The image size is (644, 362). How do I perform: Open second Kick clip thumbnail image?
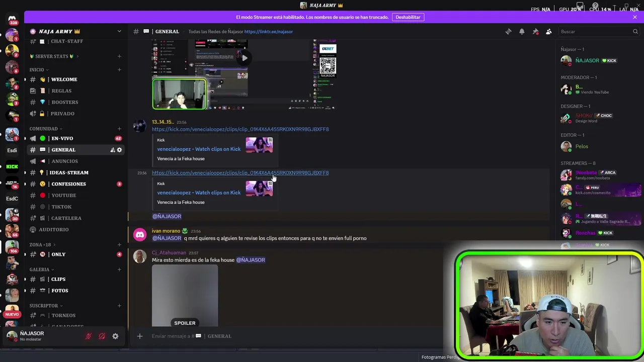coord(259,189)
